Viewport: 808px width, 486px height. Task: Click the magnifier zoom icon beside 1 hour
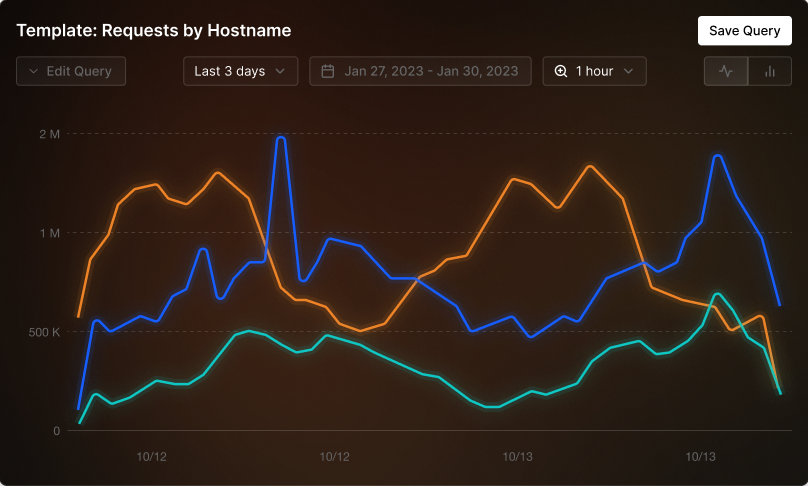(561, 71)
